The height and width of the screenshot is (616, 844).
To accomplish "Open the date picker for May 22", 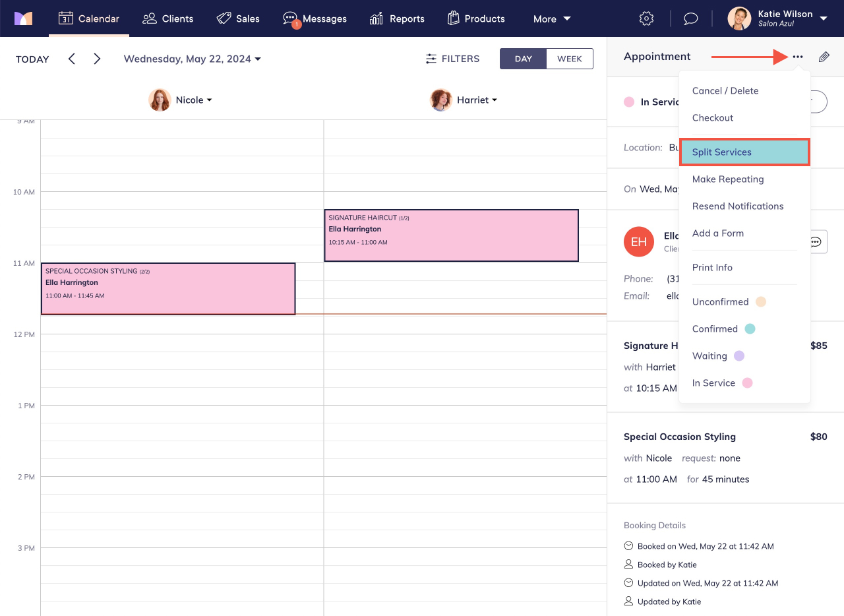I will coord(192,59).
